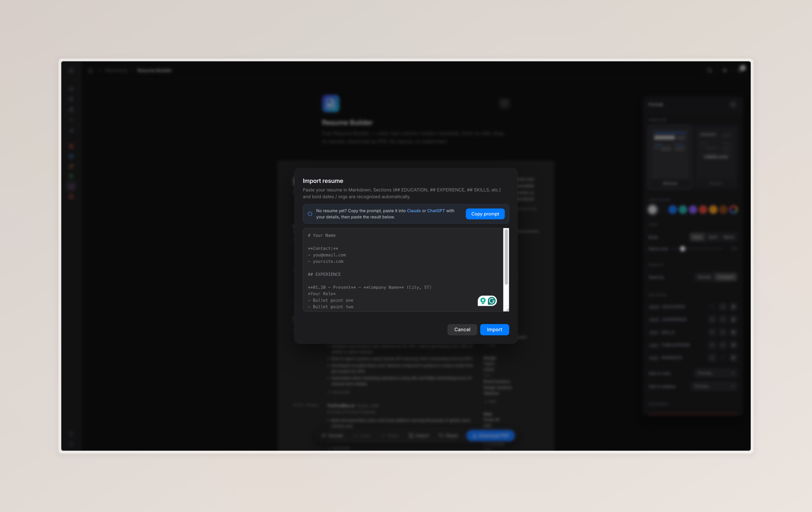
Task: Pick the gray accent color swatch
Action: (x=653, y=210)
